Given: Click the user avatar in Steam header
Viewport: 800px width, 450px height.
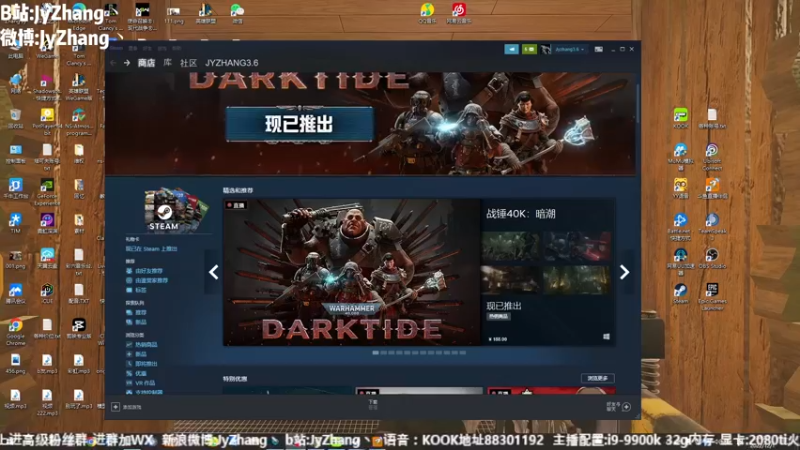Looking at the screenshot, I should pos(546,49).
